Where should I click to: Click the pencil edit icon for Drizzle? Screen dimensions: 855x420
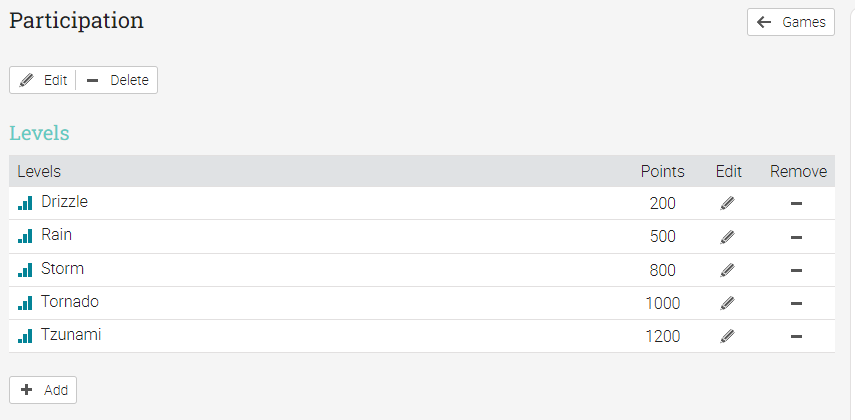[x=727, y=204]
